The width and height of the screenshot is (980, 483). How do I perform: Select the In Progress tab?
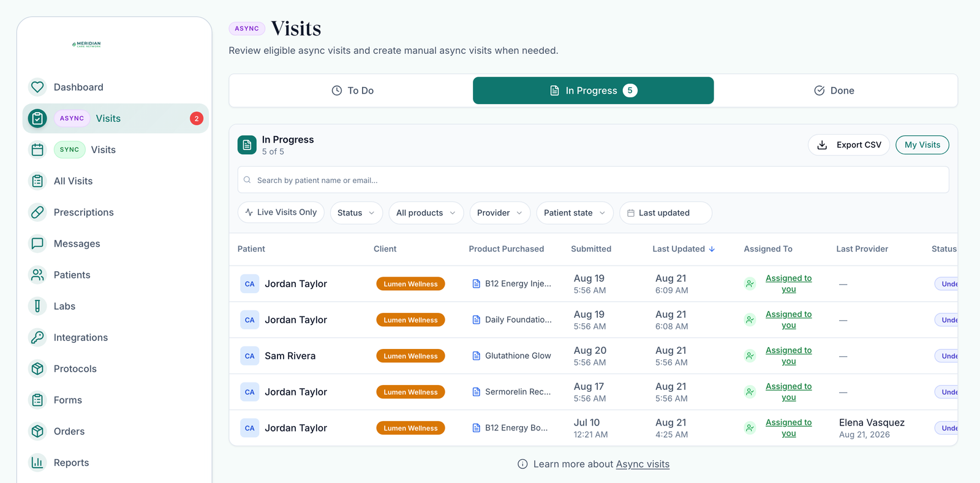593,91
